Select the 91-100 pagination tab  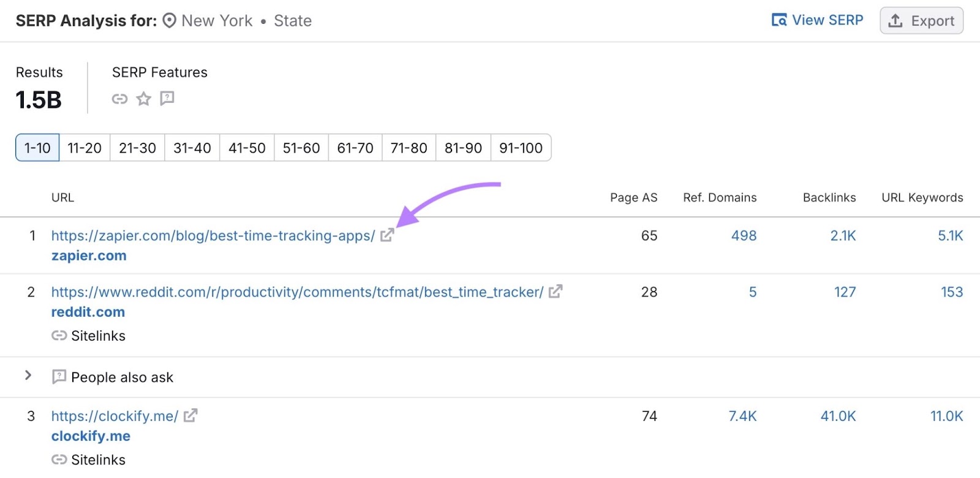521,148
